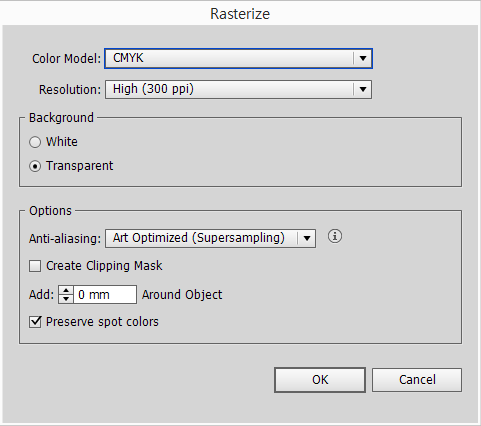Select the White background radio button
This screenshot has height=426, width=481.
35,142
